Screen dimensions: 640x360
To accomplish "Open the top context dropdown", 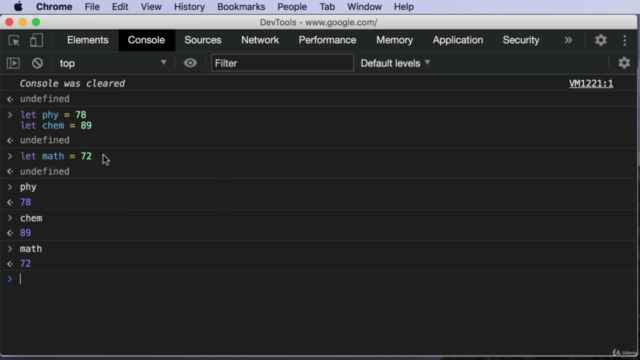I will pyautogui.click(x=113, y=63).
